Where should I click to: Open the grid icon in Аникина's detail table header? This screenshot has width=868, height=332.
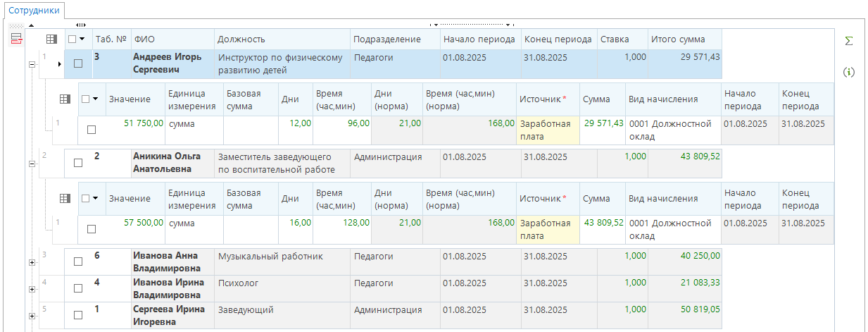pyautogui.click(x=65, y=199)
